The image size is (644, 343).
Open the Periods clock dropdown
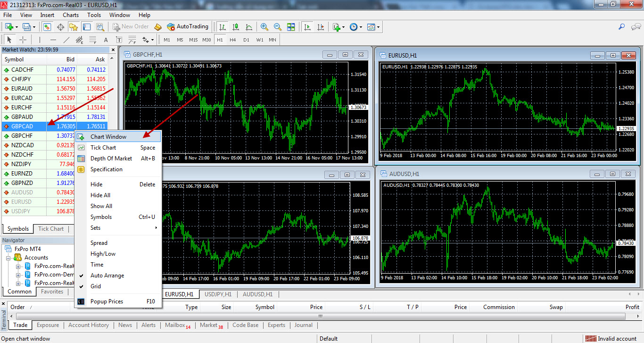[356, 27]
